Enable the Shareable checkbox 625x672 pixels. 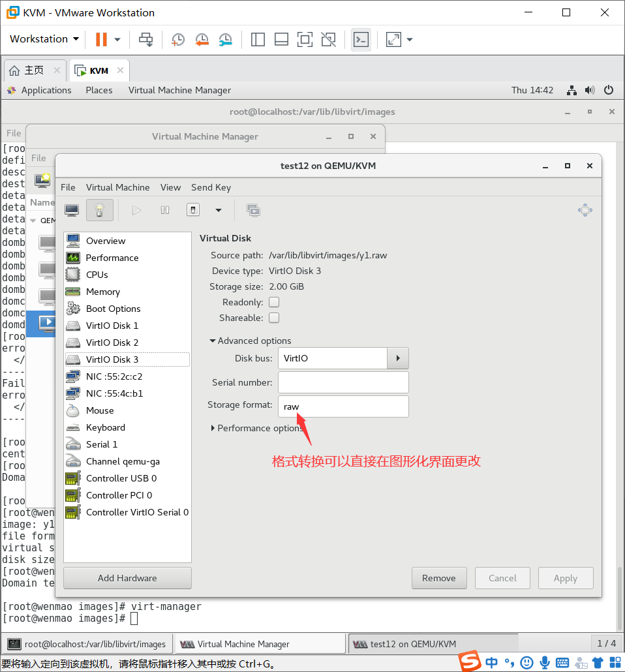coord(274,318)
